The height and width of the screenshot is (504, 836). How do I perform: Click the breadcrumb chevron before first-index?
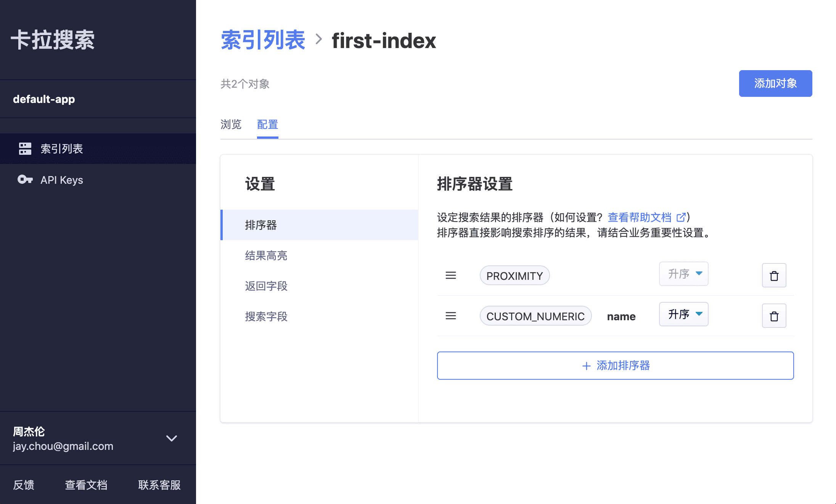click(x=319, y=39)
